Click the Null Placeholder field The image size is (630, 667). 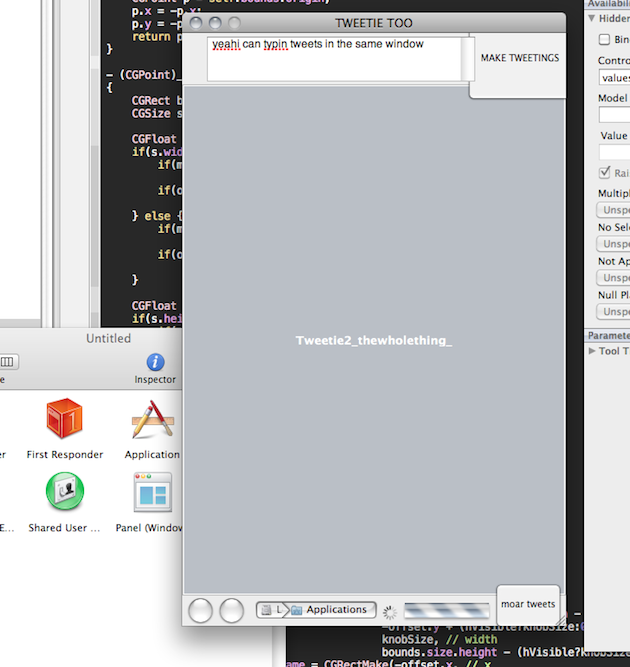(613, 311)
